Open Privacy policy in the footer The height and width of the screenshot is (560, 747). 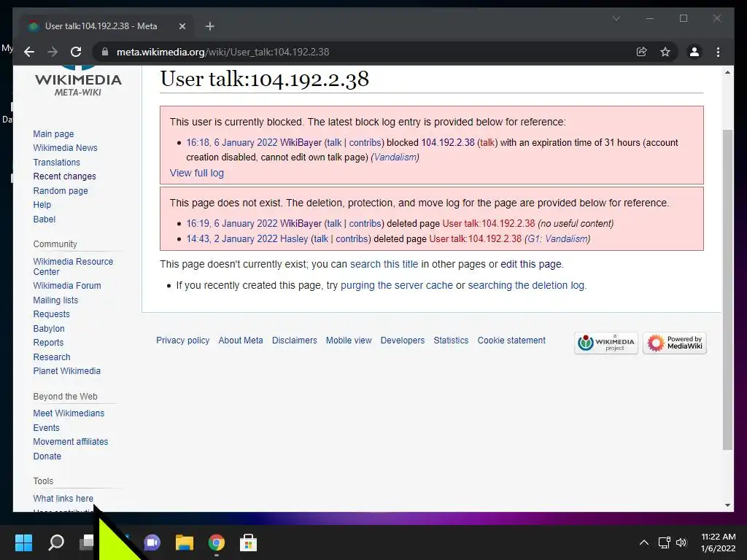[183, 341]
